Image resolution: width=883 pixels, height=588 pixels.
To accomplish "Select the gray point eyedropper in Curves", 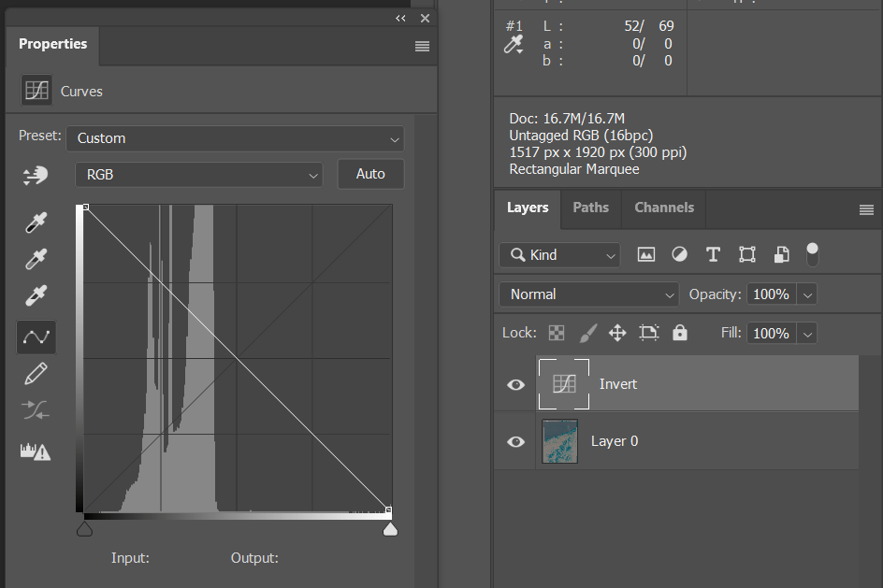I will [x=36, y=260].
